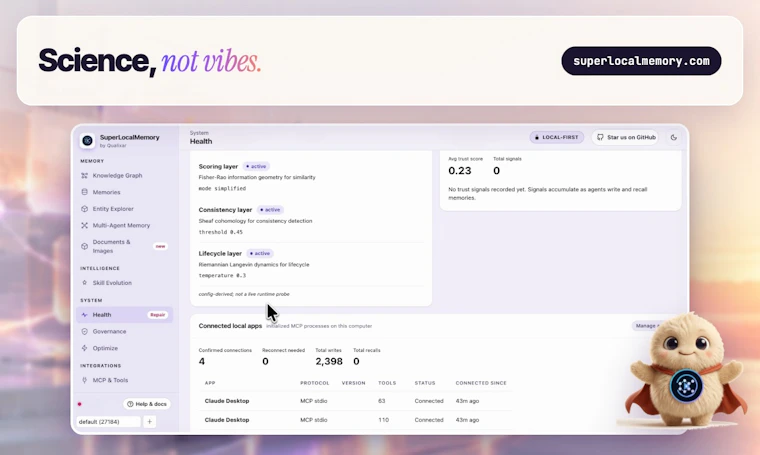The height and width of the screenshot is (455, 760).
Task: Select the Memories database icon
Action: [x=84, y=192]
